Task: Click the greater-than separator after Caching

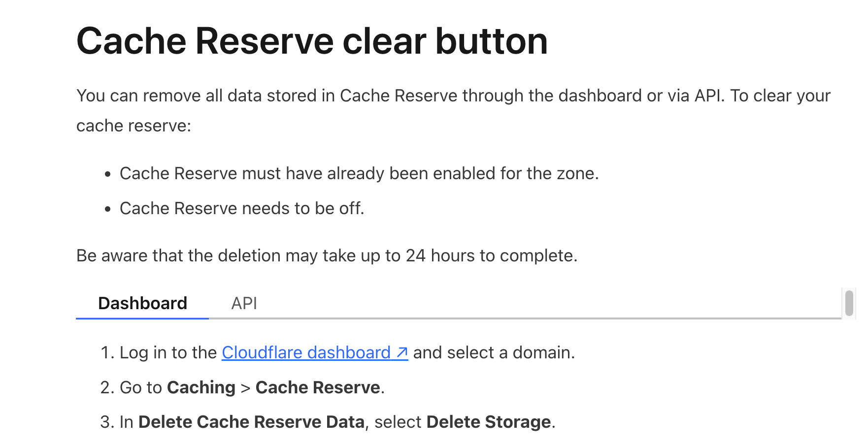Action: coord(245,388)
